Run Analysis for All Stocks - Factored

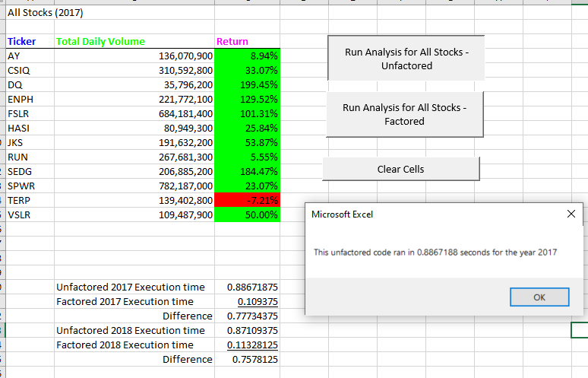(405, 115)
